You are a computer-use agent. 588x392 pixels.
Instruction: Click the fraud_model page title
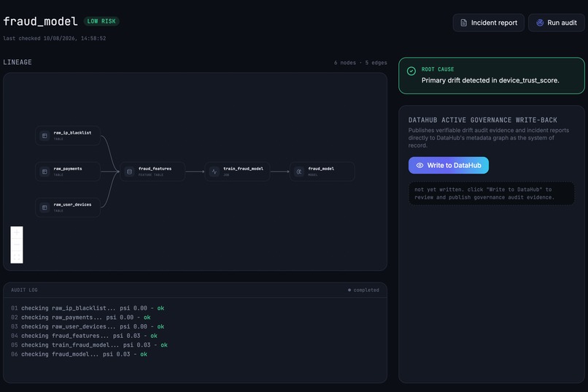[x=40, y=21]
